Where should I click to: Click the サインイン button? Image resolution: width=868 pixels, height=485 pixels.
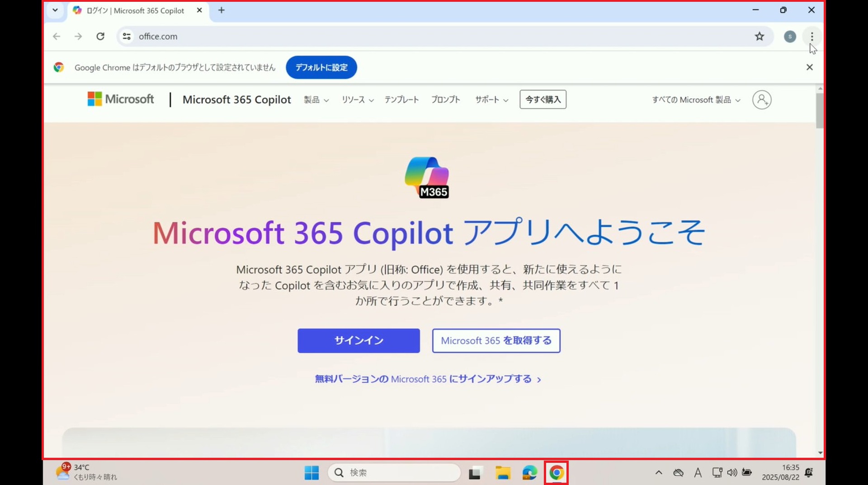(x=359, y=341)
